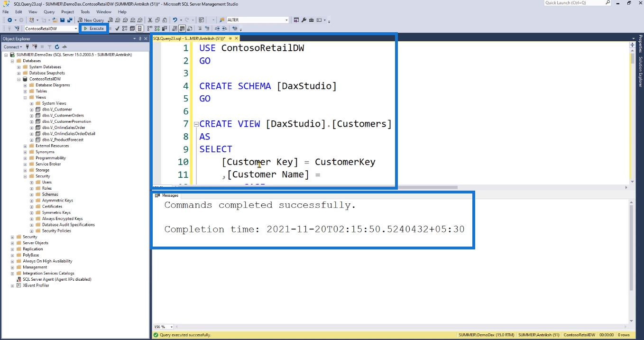Image resolution: width=644 pixels, height=340 pixels.
Task: Select dbo.V_Customer view
Action: (57, 109)
